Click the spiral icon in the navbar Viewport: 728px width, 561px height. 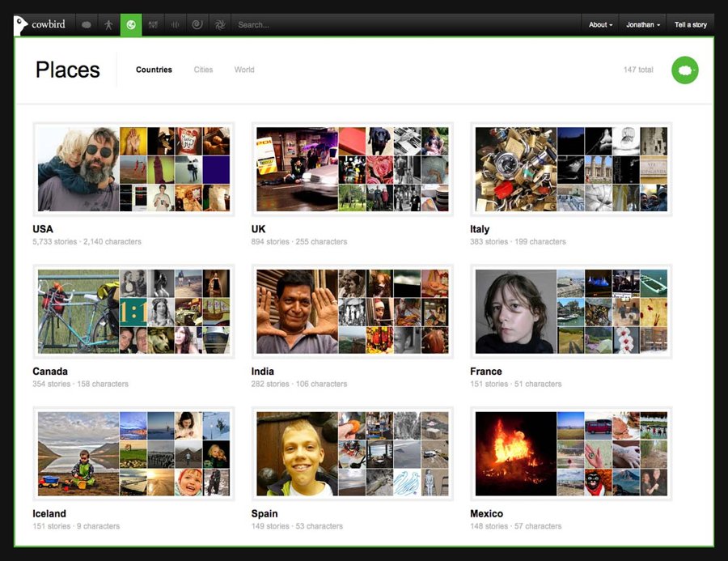(197, 25)
